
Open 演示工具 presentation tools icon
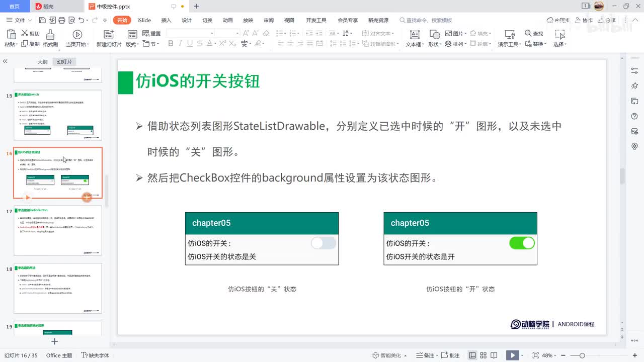tap(510, 34)
